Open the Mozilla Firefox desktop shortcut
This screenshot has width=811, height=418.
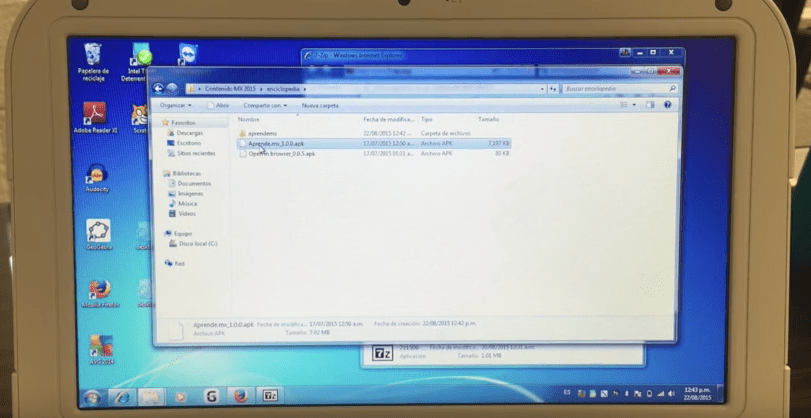click(x=100, y=293)
